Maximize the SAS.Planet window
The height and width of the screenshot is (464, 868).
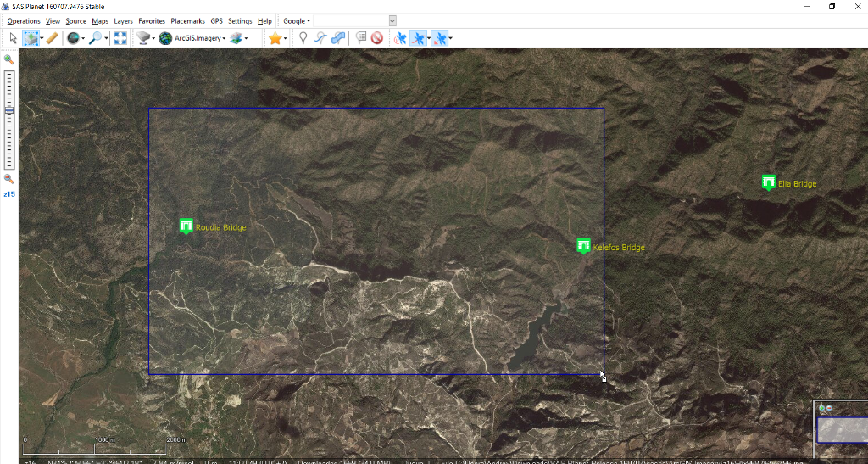pos(832,7)
